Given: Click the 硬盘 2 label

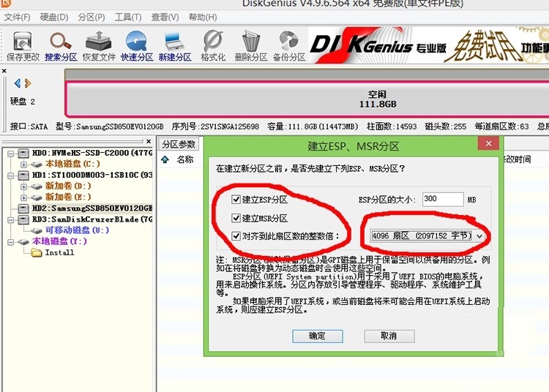Looking at the screenshot, I should pyautogui.click(x=23, y=102).
